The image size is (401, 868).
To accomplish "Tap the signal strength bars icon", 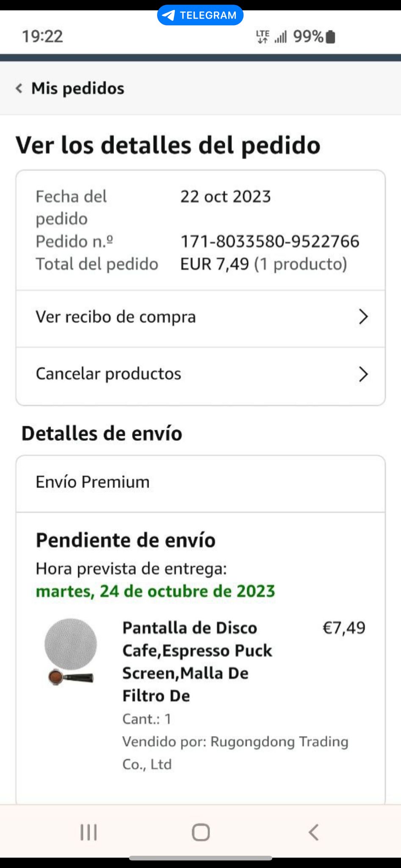I will pos(281,37).
